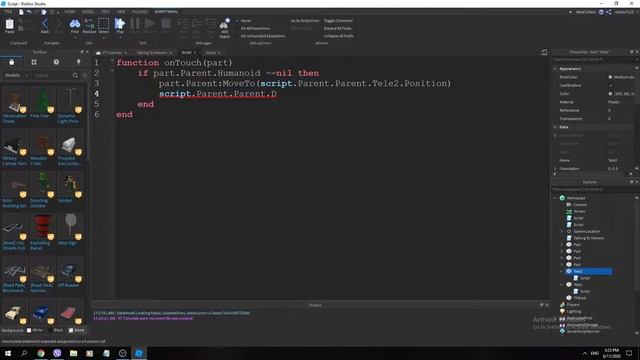
Task: Click the Toolbox creations tab icon
Action: click(x=78, y=62)
